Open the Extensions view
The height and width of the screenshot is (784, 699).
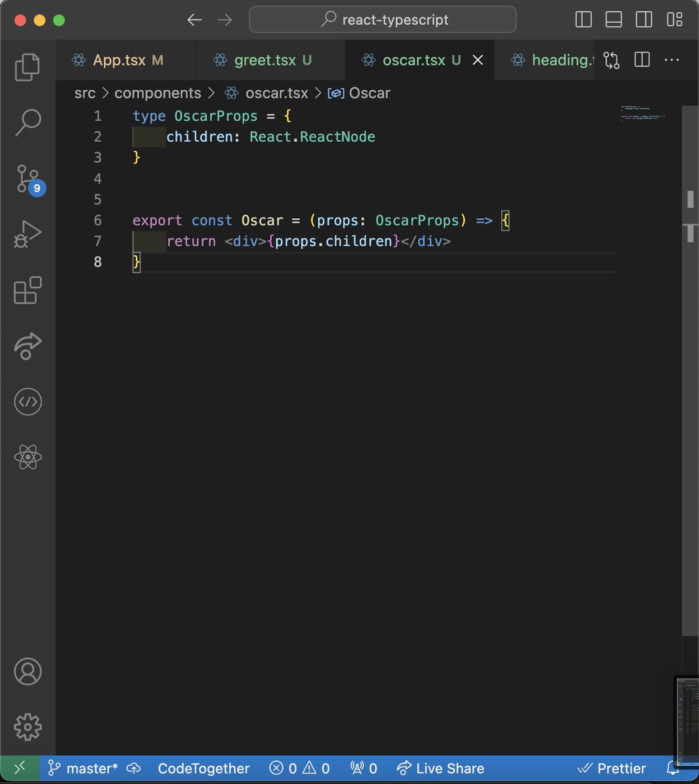[27, 290]
